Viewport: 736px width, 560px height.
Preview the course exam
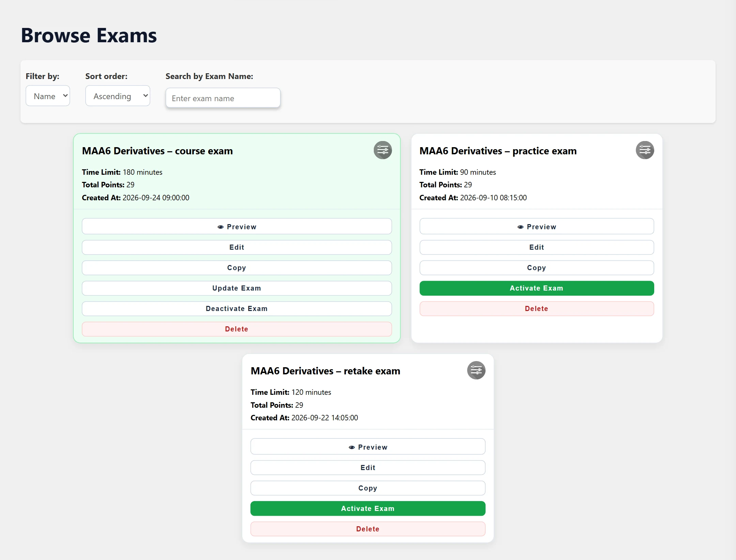(236, 227)
